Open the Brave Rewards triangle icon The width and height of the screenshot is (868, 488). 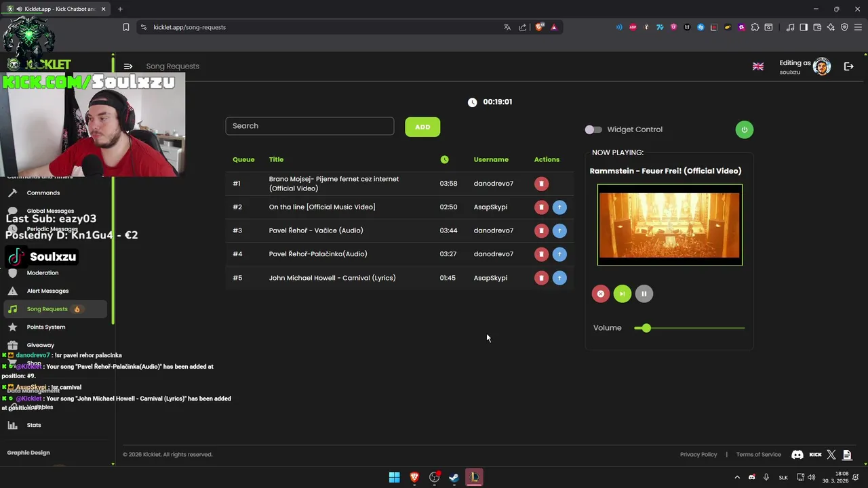pos(554,27)
